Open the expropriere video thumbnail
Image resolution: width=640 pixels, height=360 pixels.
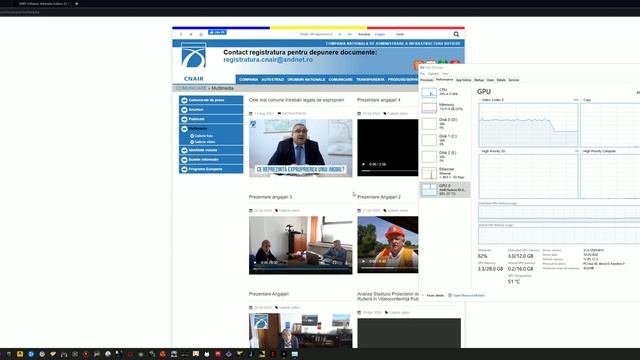click(x=300, y=148)
